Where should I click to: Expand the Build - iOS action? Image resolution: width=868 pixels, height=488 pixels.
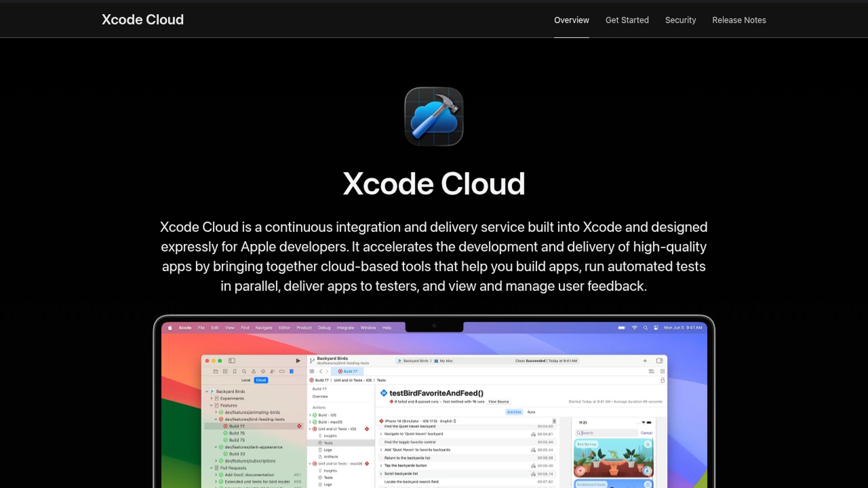click(x=310, y=415)
